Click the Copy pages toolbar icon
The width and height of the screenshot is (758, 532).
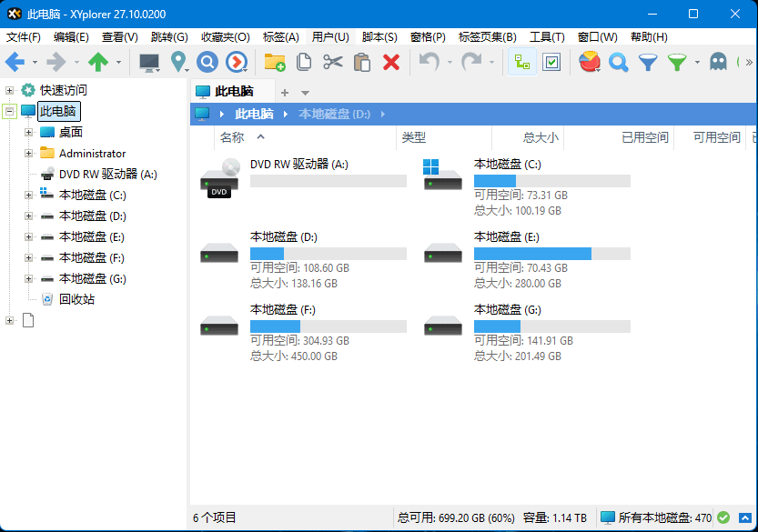click(304, 62)
